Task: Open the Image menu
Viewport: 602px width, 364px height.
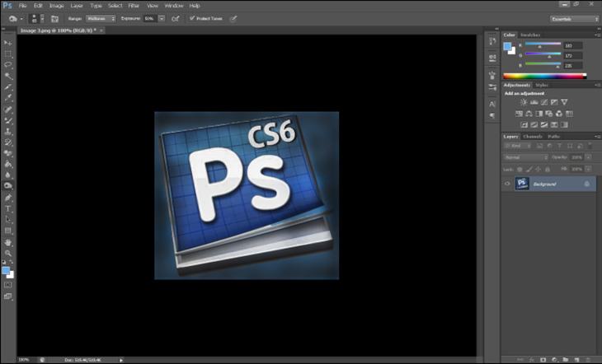Action: pyautogui.click(x=56, y=6)
